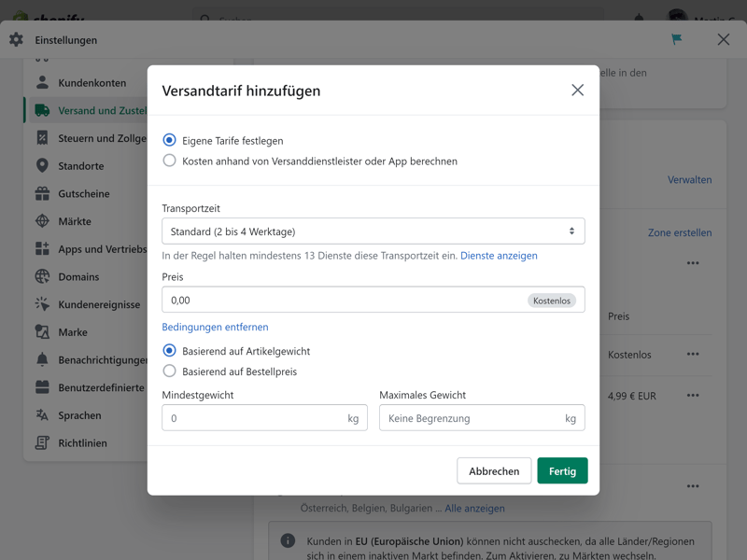Open Dienste anzeigen link
Image resolution: width=747 pixels, height=560 pixels.
point(499,256)
